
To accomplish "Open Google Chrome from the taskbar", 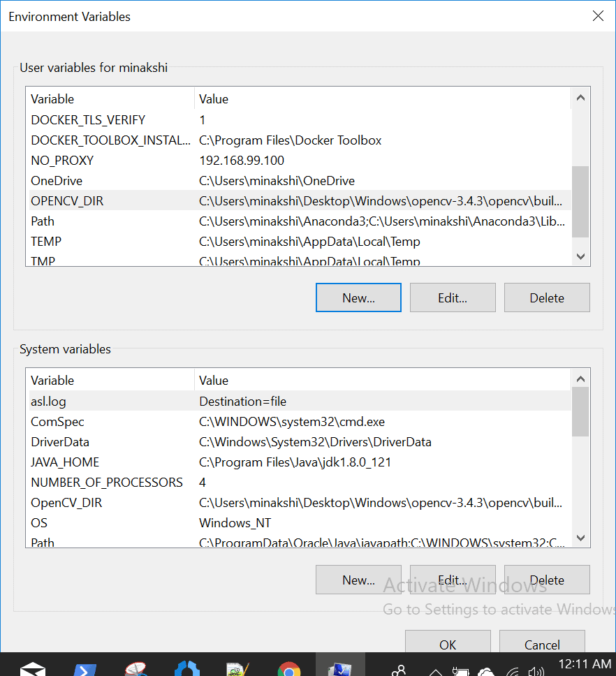I will [x=289, y=669].
